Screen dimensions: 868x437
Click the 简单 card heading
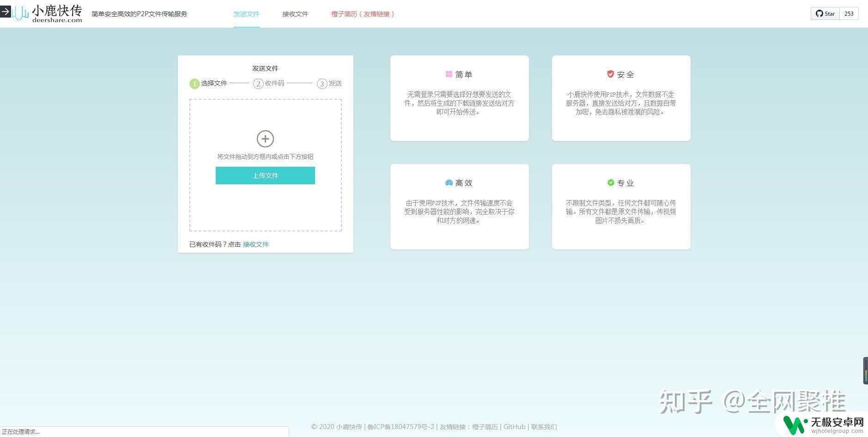point(464,74)
